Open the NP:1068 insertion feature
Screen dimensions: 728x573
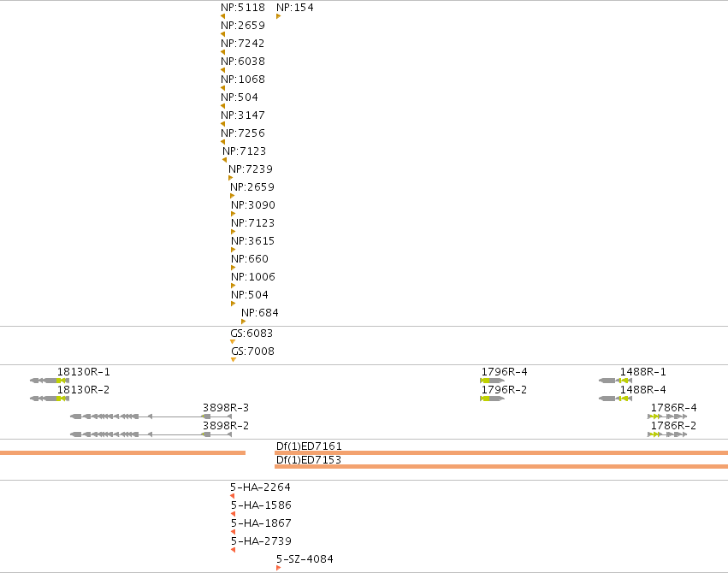pyautogui.click(x=243, y=80)
